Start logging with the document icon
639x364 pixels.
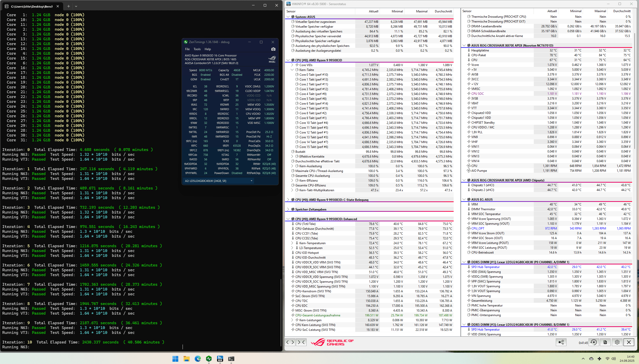pyautogui.click(x=605, y=342)
